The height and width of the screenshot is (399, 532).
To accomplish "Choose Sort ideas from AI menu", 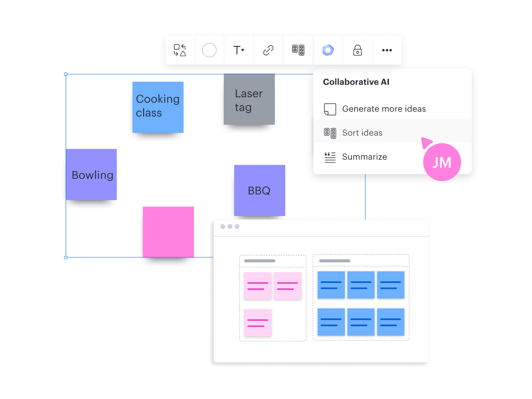I will coord(362,133).
